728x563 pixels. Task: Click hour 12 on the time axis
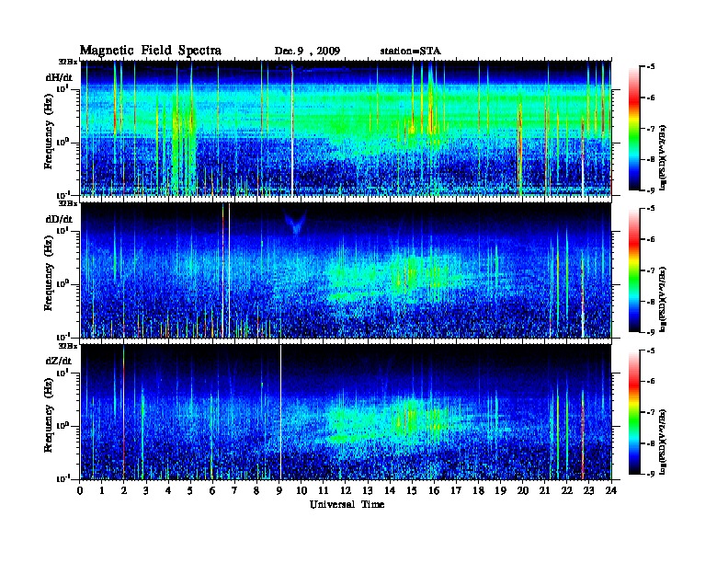tap(346, 490)
